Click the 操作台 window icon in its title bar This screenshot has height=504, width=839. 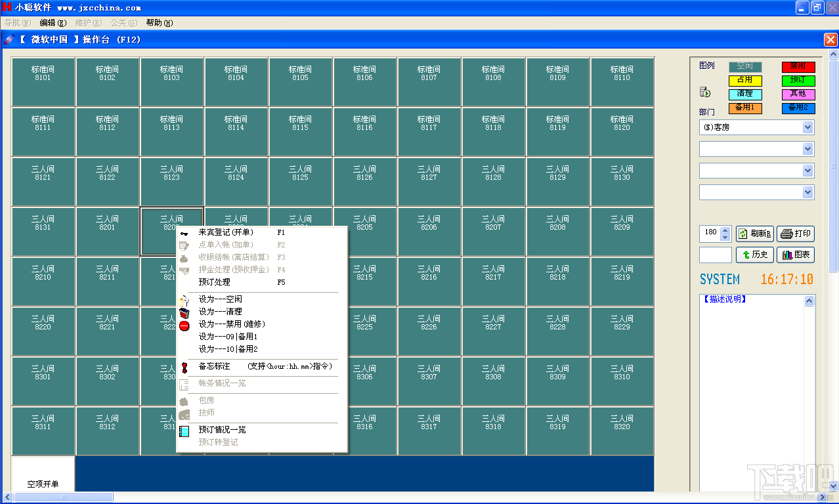(x=9, y=39)
